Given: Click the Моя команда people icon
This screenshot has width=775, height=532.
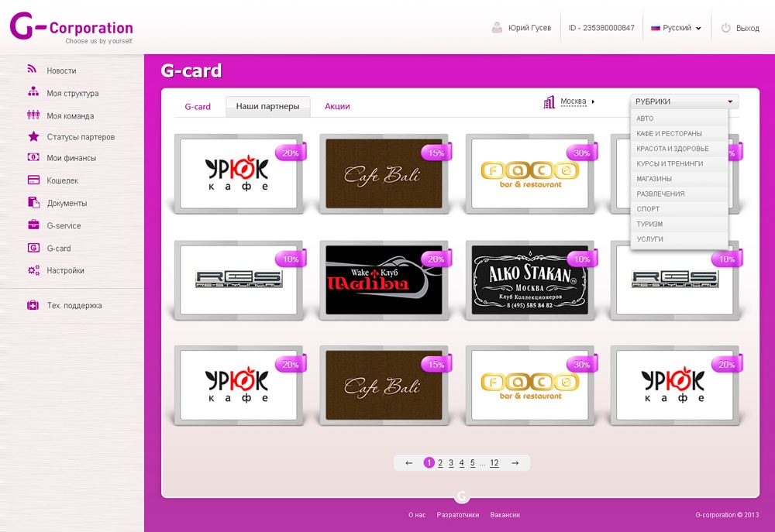Looking at the screenshot, I should click(33, 115).
